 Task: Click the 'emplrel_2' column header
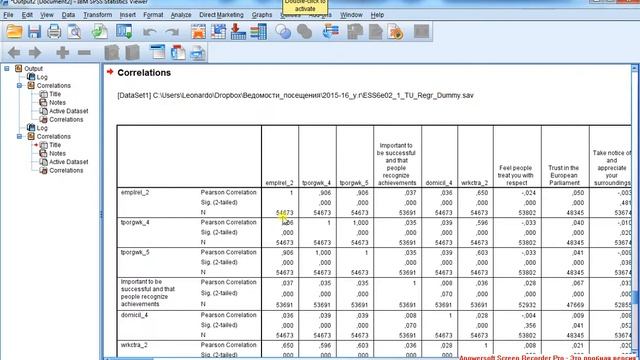(280, 183)
